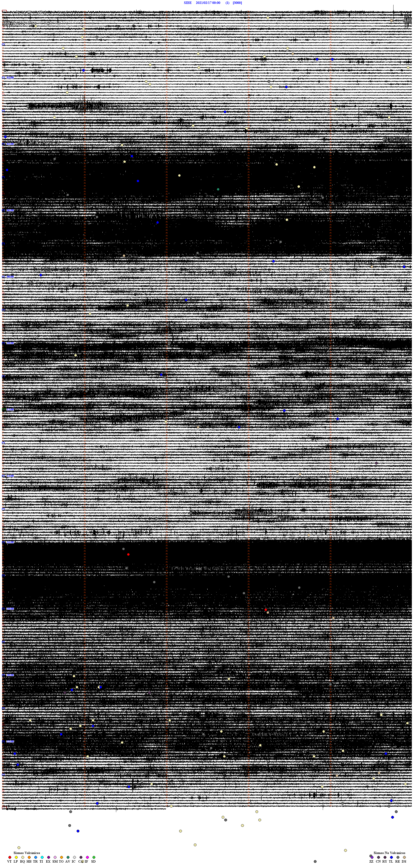Click the 12:00 time label
The image size is (414, 868).
pyautogui.click(x=10, y=410)
